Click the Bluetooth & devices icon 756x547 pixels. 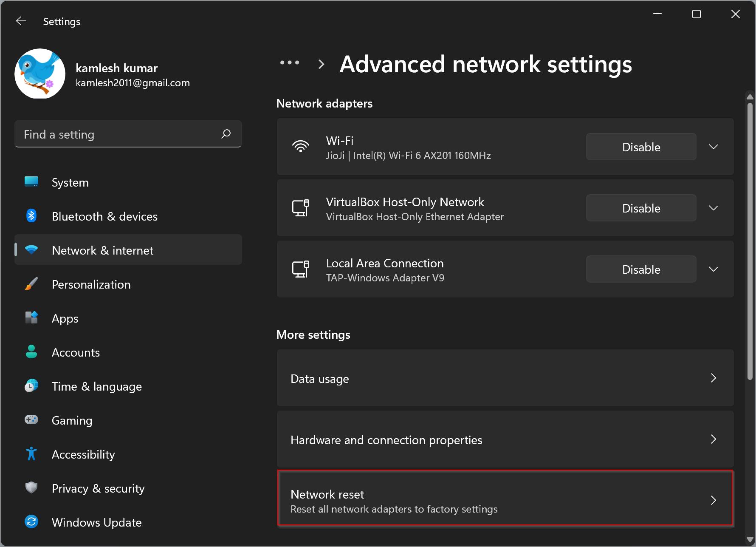click(x=31, y=216)
